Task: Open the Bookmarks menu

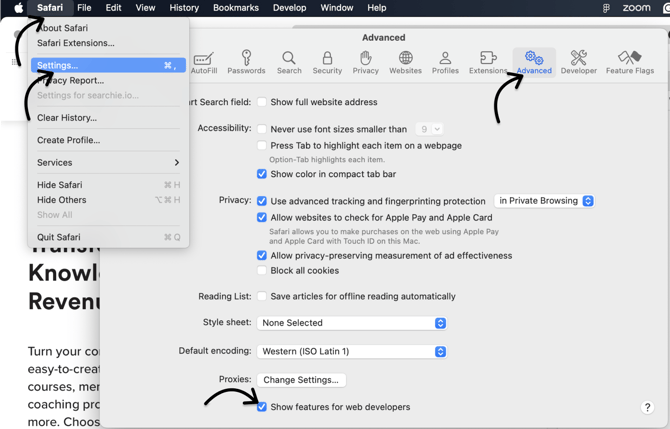Action: (x=236, y=8)
